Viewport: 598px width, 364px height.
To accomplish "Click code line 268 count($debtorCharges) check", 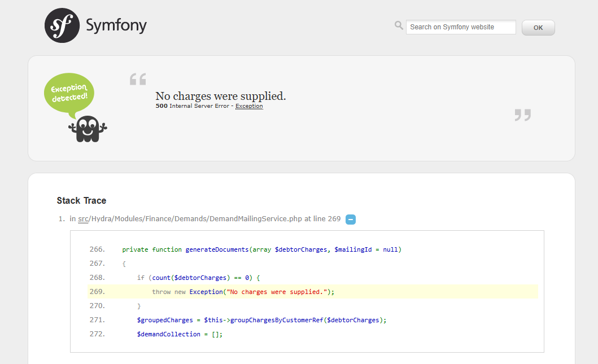I will (198, 278).
